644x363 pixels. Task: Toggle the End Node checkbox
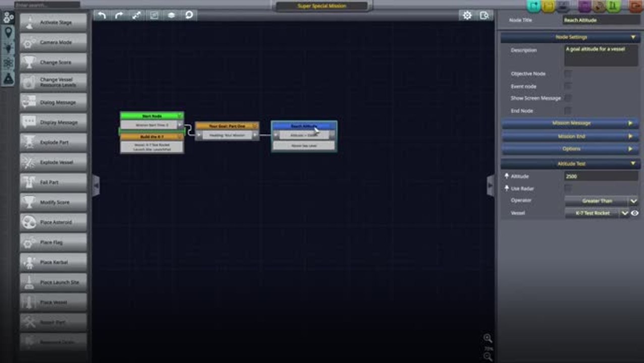coord(568,110)
